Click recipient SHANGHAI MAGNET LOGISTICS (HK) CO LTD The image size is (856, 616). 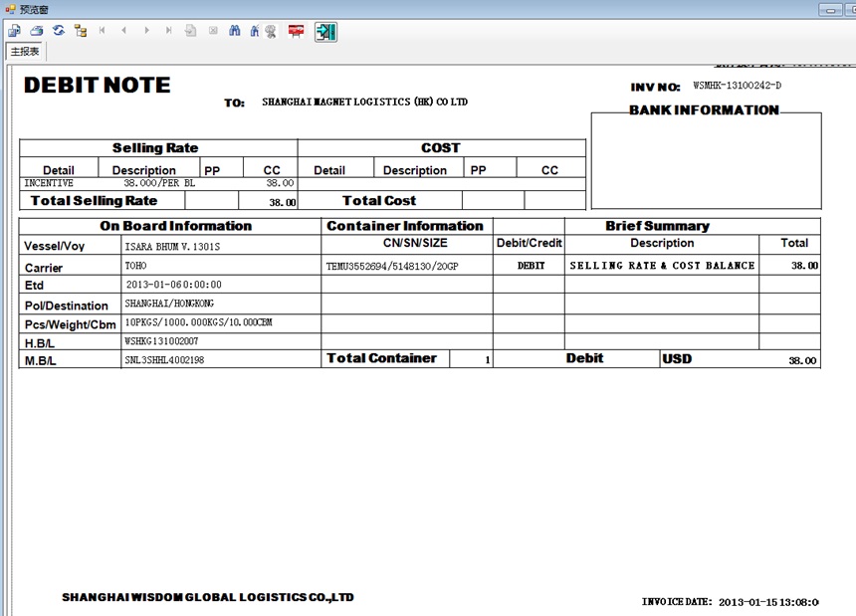tap(364, 103)
